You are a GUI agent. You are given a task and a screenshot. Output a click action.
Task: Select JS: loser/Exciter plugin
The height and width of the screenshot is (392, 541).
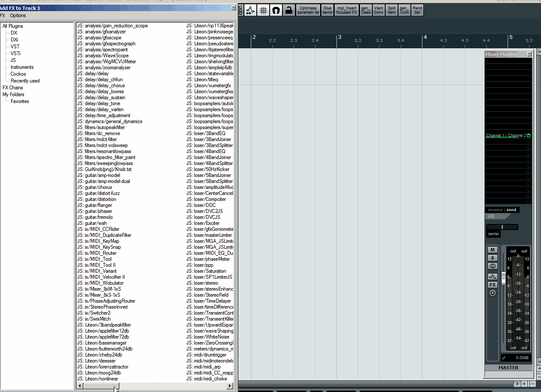point(203,223)
